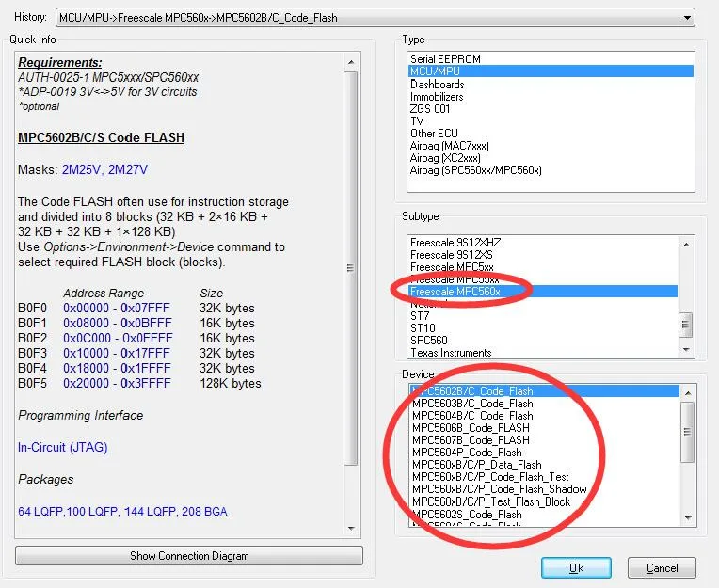Click In-Circuit (JTAG) text
719x588 pixels.
(63, 447)
